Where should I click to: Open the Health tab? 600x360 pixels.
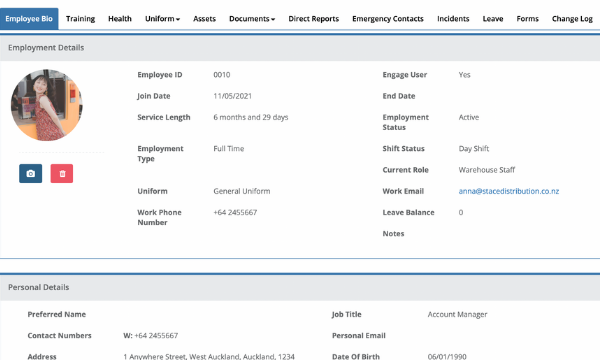(120, 19)
